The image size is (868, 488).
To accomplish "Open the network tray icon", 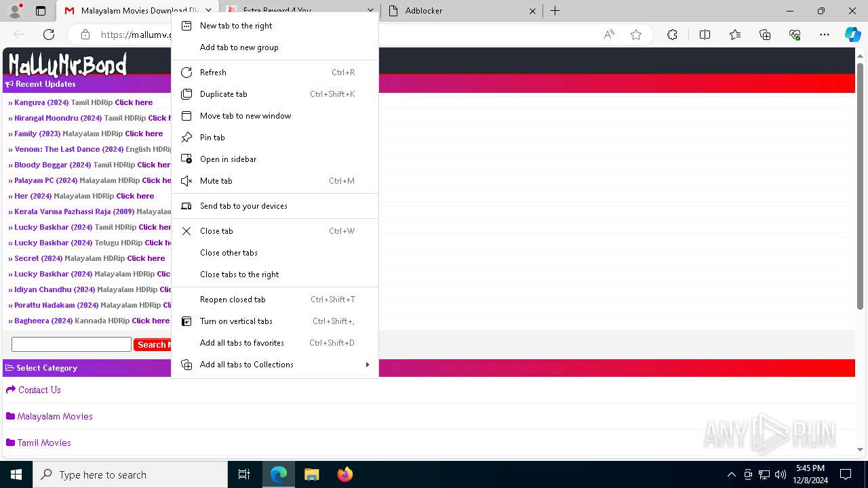I will click(x=764, y=474).
